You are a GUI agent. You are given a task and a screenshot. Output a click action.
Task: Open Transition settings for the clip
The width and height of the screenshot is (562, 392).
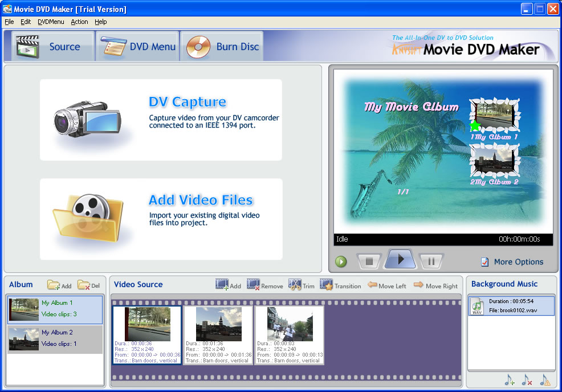click(x=340, y=285)
